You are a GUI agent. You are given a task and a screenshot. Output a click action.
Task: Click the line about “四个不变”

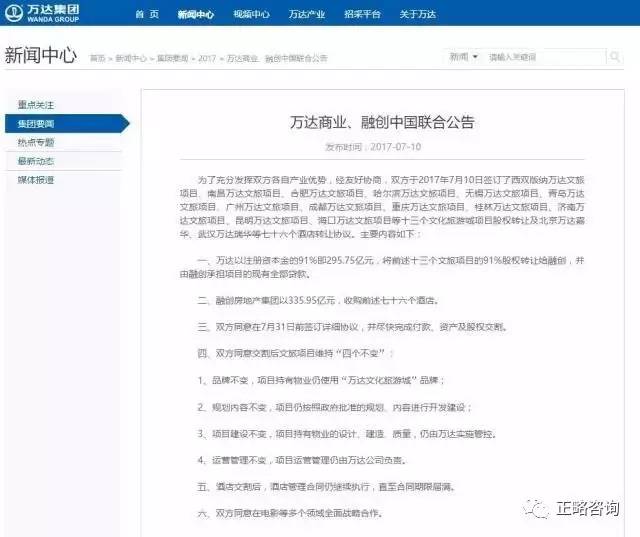click(295, 353)
